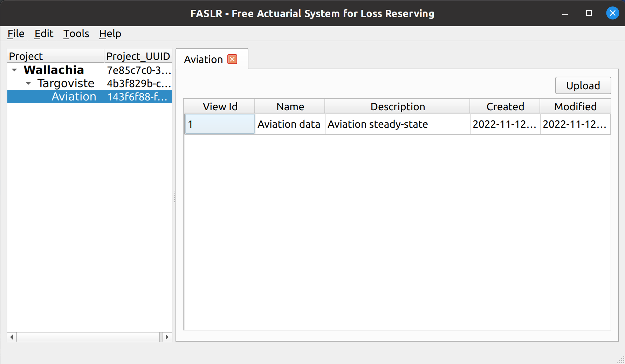Open the Tools menu
Viewport: 625px width, 364px height.
pos(76,34)
